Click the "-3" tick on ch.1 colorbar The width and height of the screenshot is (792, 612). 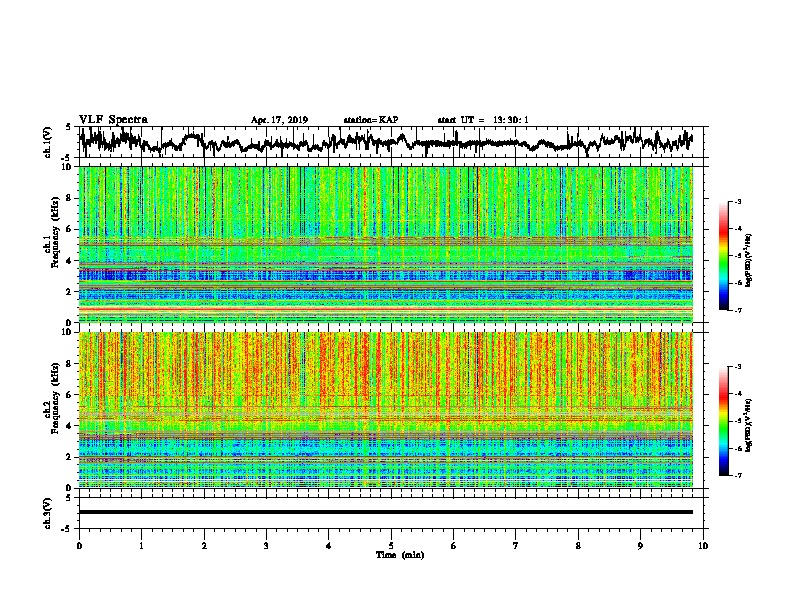737,201
